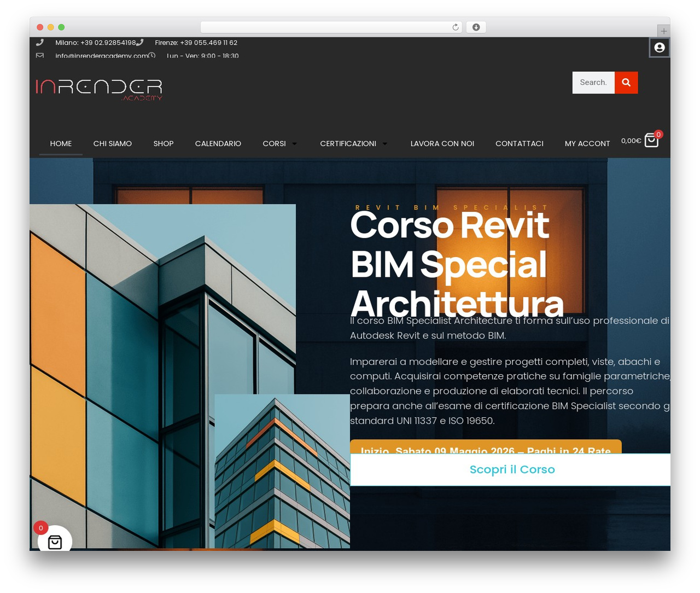Open the Contattaci menu item
This screenshot has width=700, height=593.
[520, 143]
